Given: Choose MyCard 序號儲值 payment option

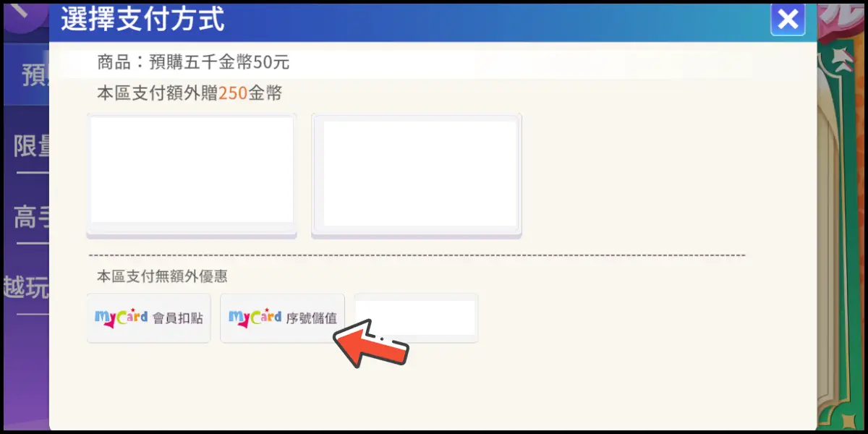Looking at the screenshot, I should click(x=283, y=318).
